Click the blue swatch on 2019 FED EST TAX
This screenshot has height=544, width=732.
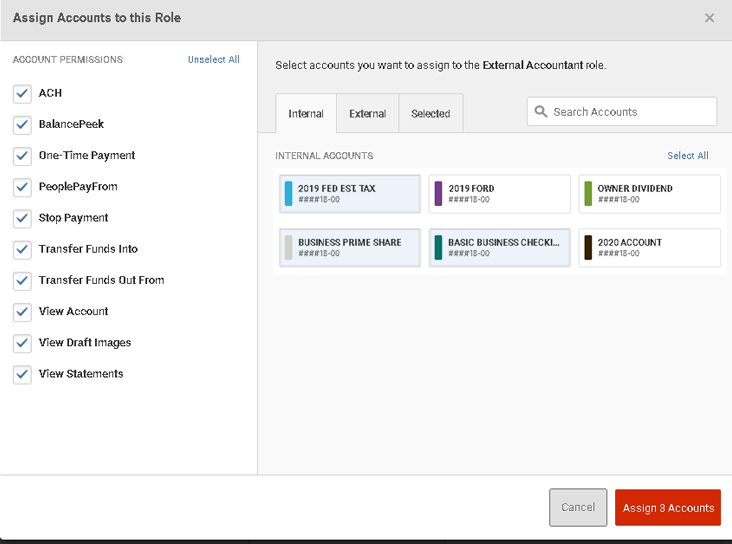click(x=289, y=193)
